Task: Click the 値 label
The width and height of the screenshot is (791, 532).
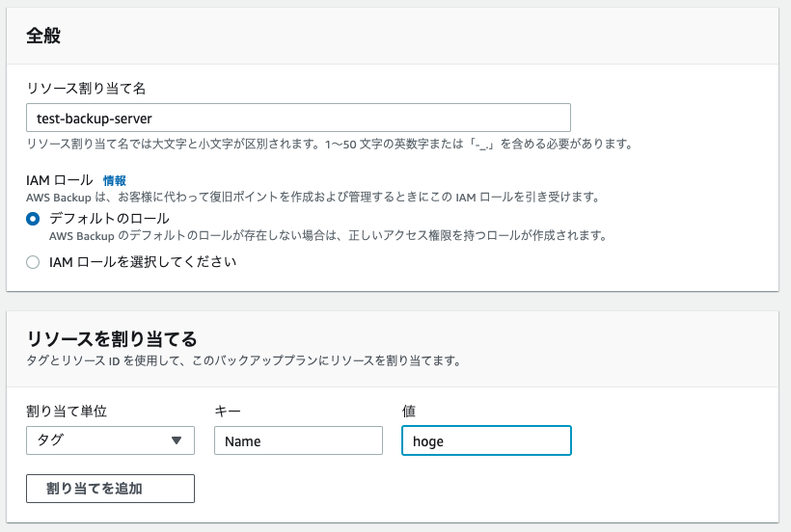Action: tap(409, 412)
